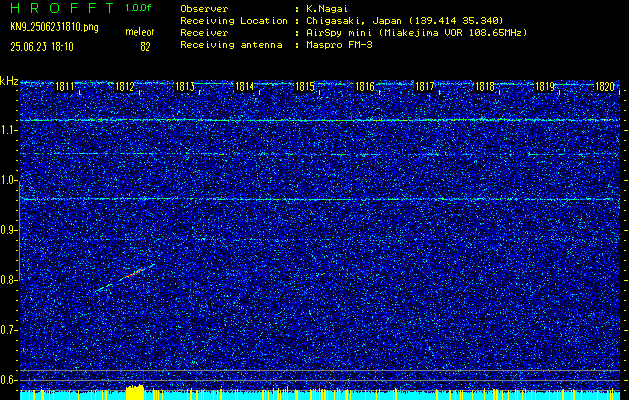This screenshot has height=400, width=629.
Task: Select Chigasaki, Japan coordinates text
Action: (x=405, y=20)
